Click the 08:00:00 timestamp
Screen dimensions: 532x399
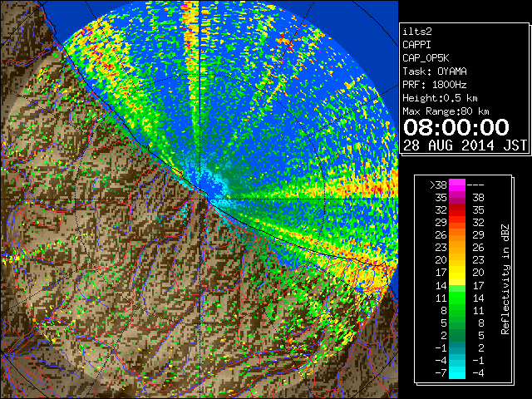(x=456, y=127)
